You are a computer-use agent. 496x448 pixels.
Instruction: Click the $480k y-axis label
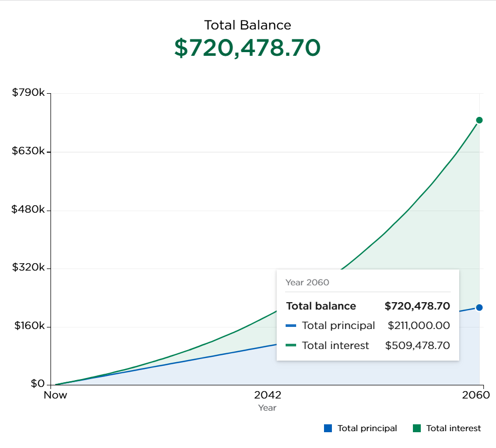click(x=28, y=210)
